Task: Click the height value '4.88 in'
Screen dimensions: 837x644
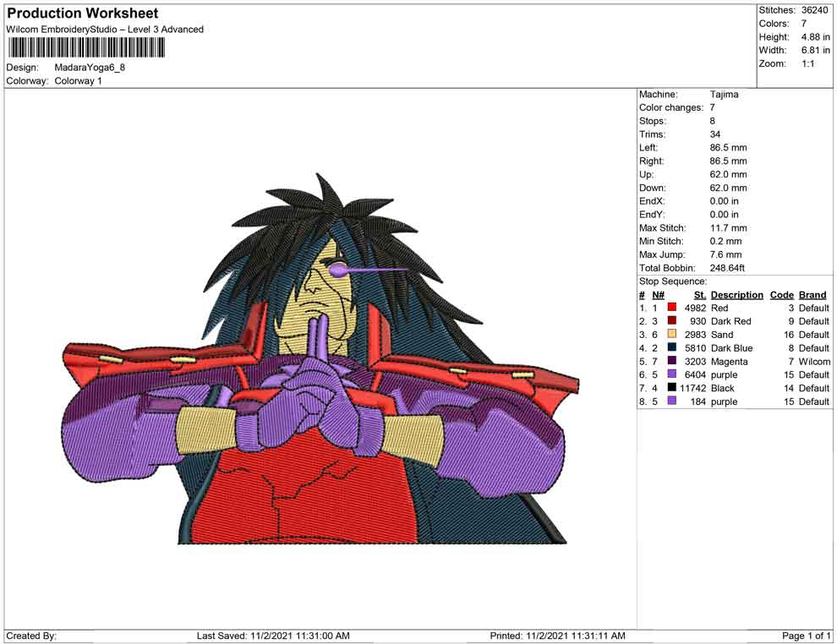Action: tap(815, 37)
